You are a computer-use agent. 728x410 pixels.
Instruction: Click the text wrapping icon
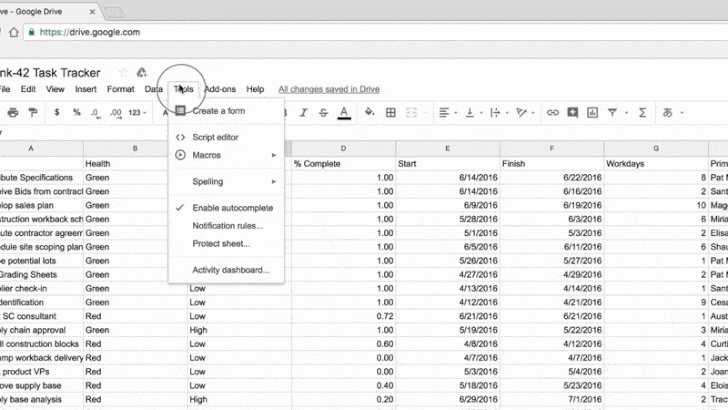[x=495, y=112]
